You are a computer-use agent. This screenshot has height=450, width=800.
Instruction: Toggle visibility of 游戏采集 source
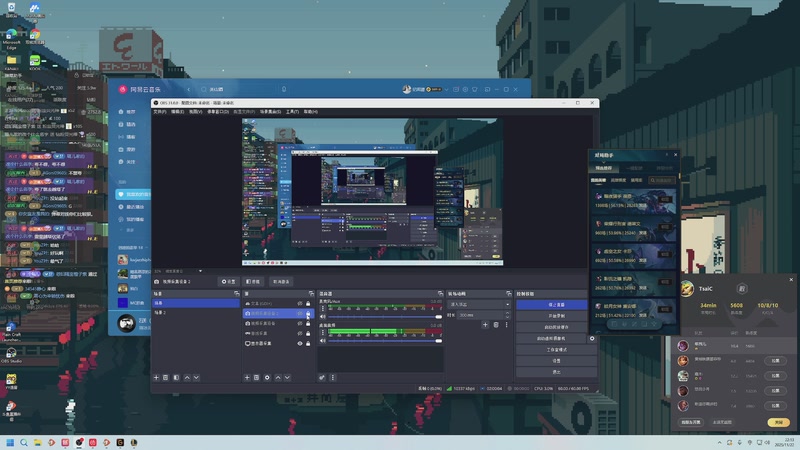(300, 333)
